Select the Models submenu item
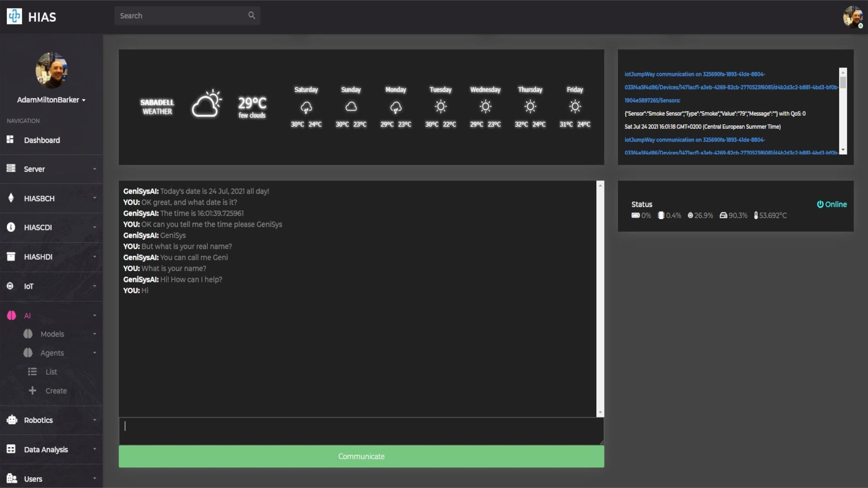This screenshot has height=488, width=868. click(x=52, y=334)
